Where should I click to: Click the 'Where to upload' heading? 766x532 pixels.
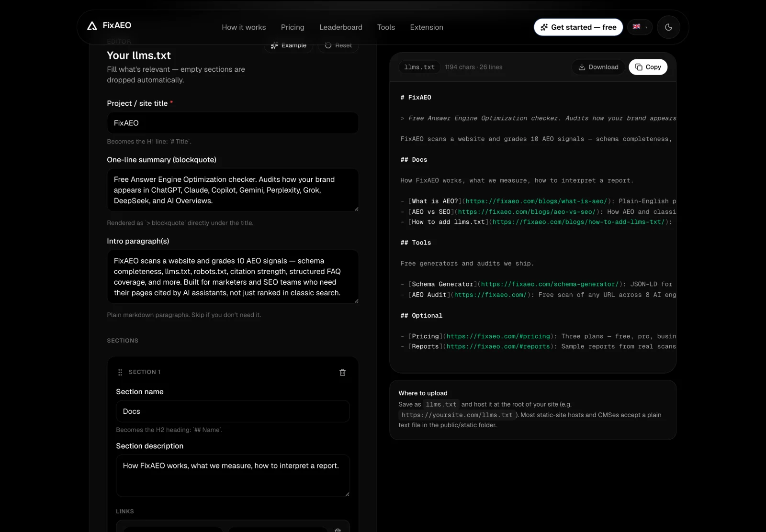click(x=423, y=393)
